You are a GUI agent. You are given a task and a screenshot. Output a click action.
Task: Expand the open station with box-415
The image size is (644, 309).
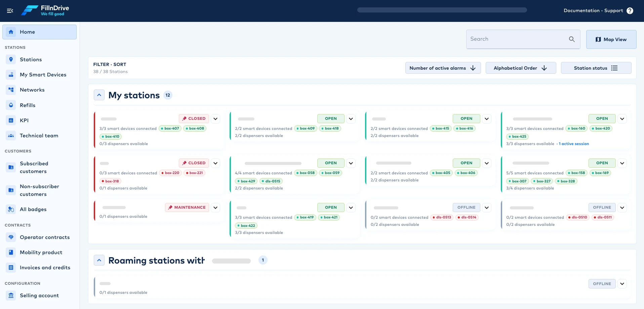pos(487,119)
